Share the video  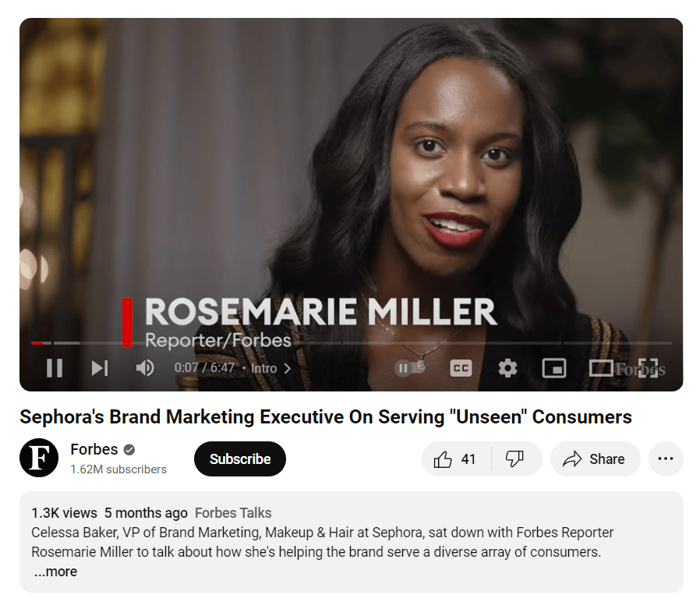coord(595,459)
